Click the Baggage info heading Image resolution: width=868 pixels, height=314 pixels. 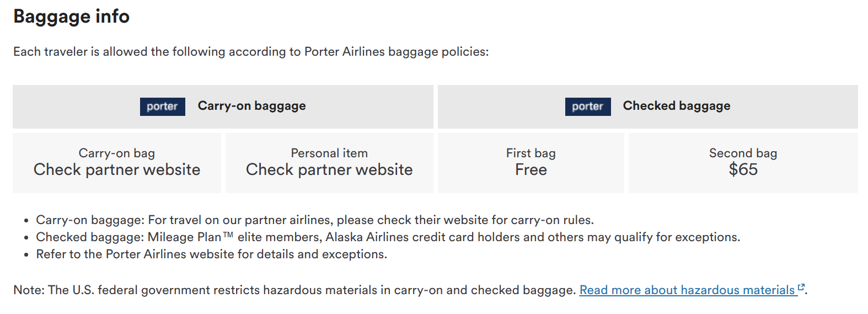(x=72, y=17)
